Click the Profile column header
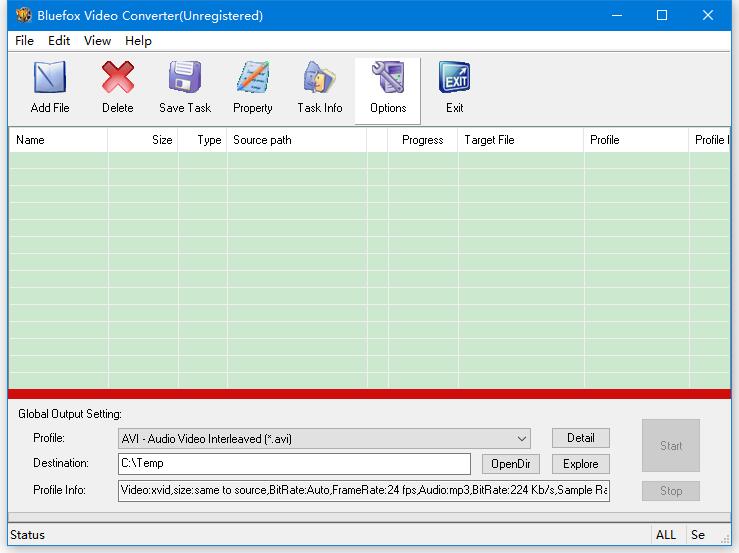This screenshot has width=739, height=553. click(x=636, y=140)
